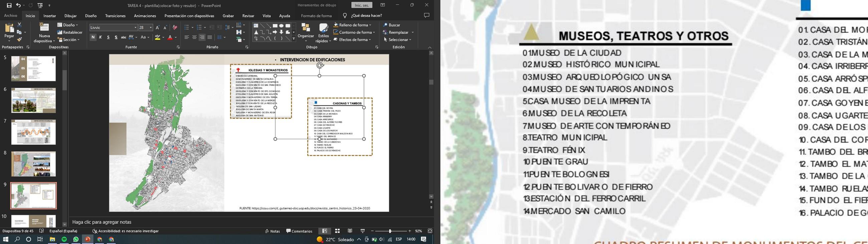Toggle italic (K) formatting

[x=100, y=37]
